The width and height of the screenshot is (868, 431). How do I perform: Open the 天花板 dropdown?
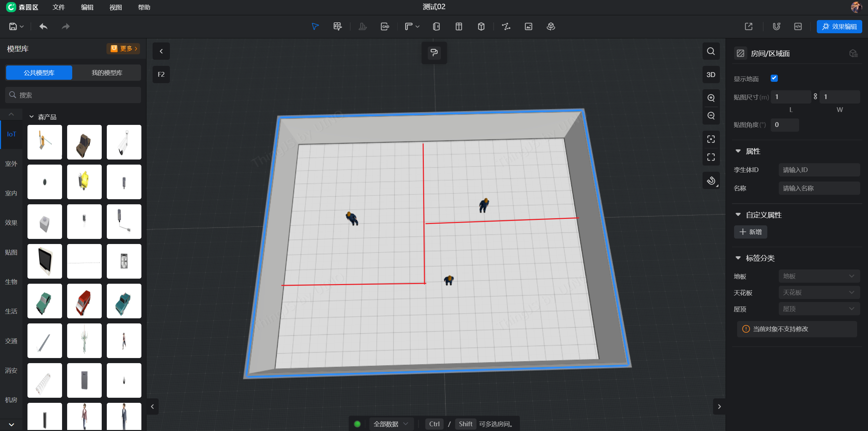pos(819,293)
